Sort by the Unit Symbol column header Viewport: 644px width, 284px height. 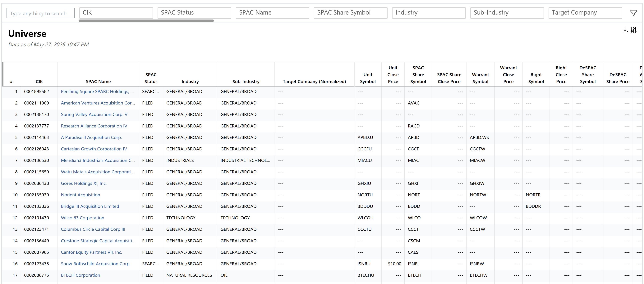[368, 78]
